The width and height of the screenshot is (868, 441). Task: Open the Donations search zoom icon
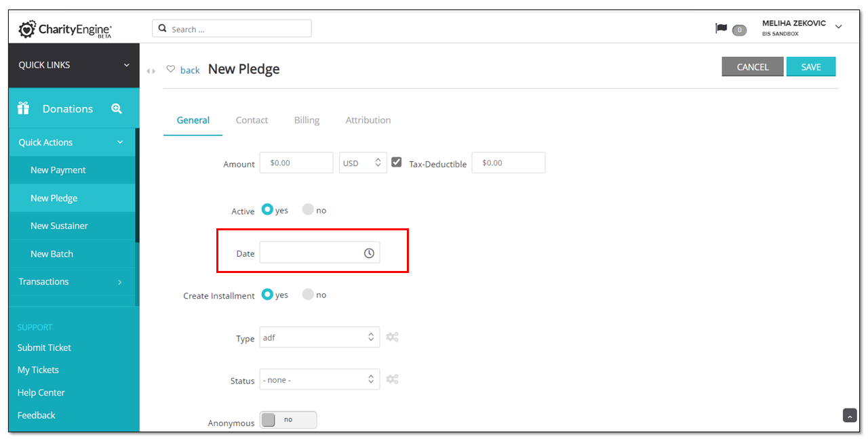[117, 108]
